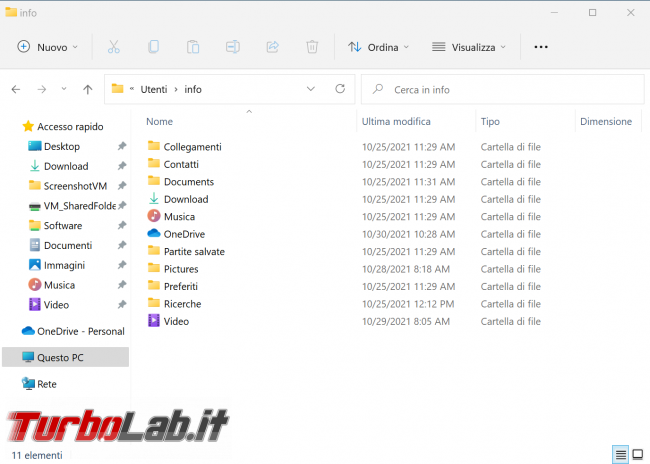Screen dimensions: 650x464
Task: Select the Ricerche folder
Action: [182, 304]
